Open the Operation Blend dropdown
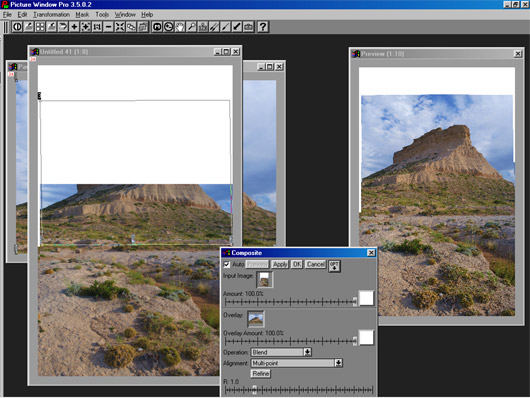The image size is (530, 398). pos(307,352)
